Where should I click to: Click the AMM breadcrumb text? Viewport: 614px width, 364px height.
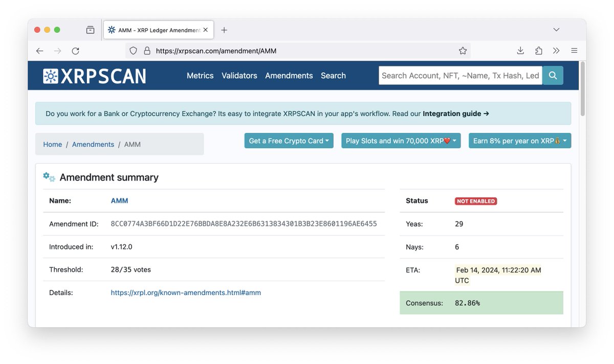pos(133,144)
